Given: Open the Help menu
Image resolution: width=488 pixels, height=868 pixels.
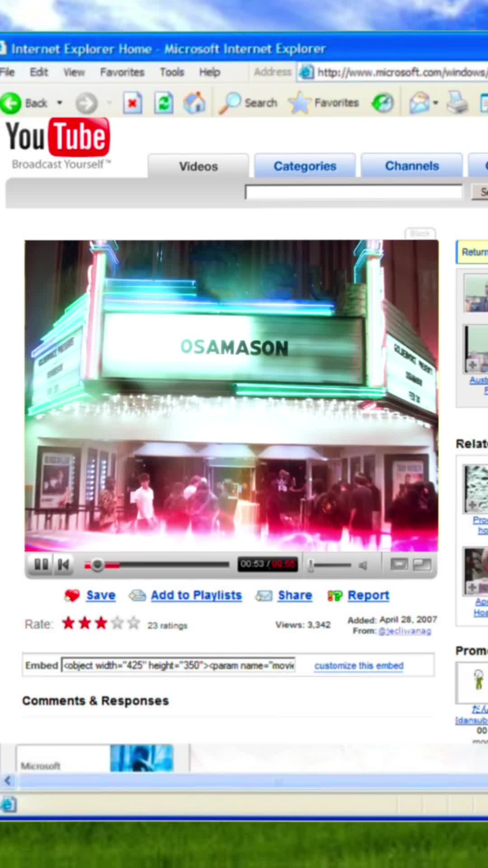Looking at the screenshot, I should point(210,72).
